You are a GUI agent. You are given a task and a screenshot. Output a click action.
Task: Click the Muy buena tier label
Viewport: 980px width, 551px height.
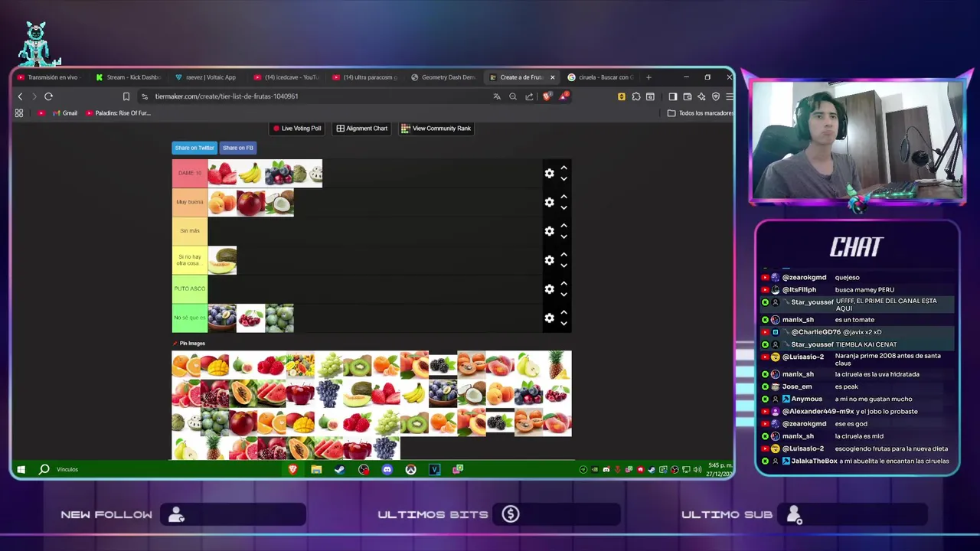[x=190, y=202]
